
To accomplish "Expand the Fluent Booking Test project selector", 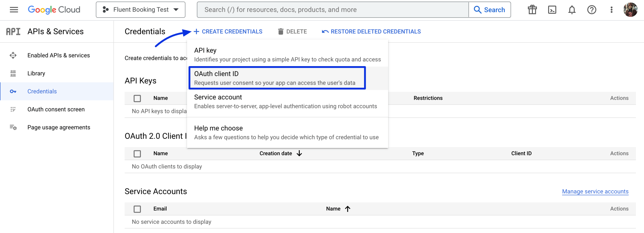I will coord(141,10).
